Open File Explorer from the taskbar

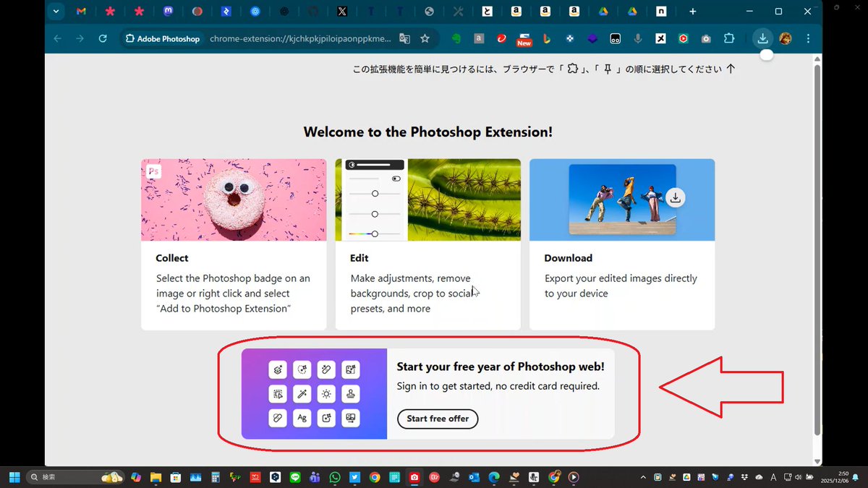(x=155, y=477)
